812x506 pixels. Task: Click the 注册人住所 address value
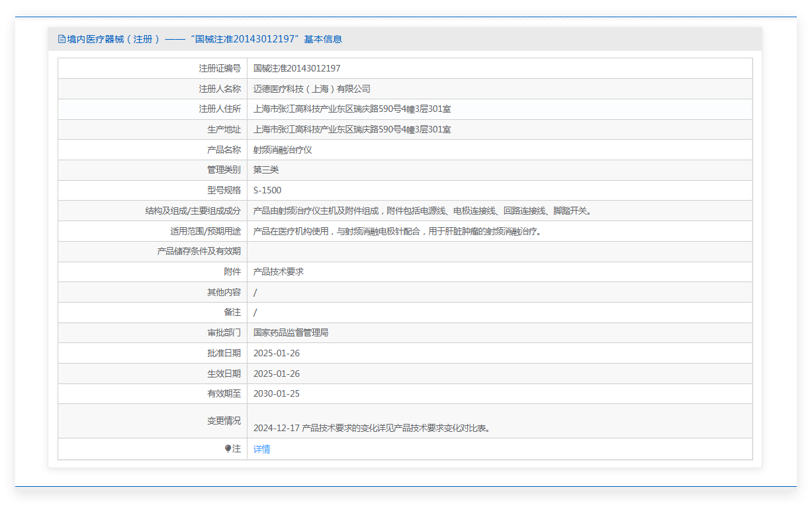[352, 109]
